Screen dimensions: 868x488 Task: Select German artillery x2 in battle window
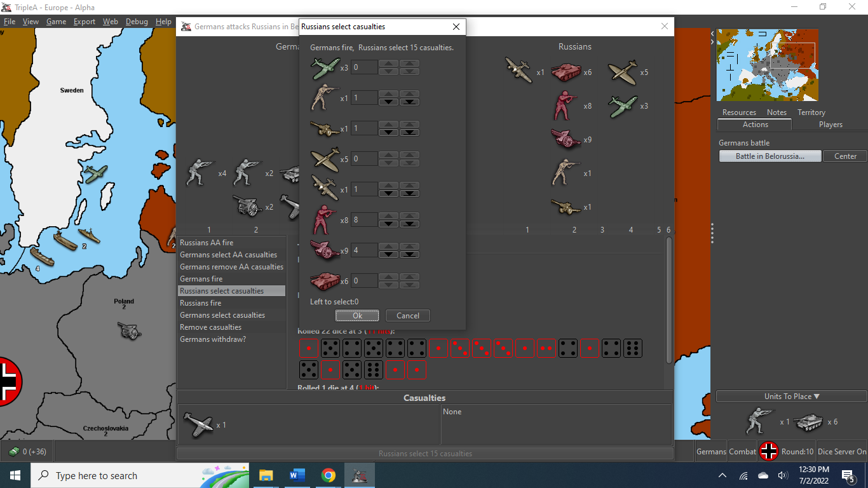pyautogui.click(x=248, y=206)
